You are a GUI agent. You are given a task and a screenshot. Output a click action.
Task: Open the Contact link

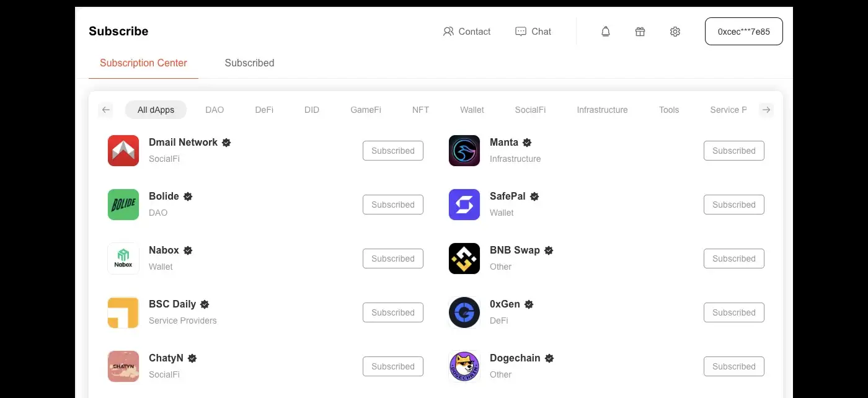pyautogui.click(x=467, y=32)
